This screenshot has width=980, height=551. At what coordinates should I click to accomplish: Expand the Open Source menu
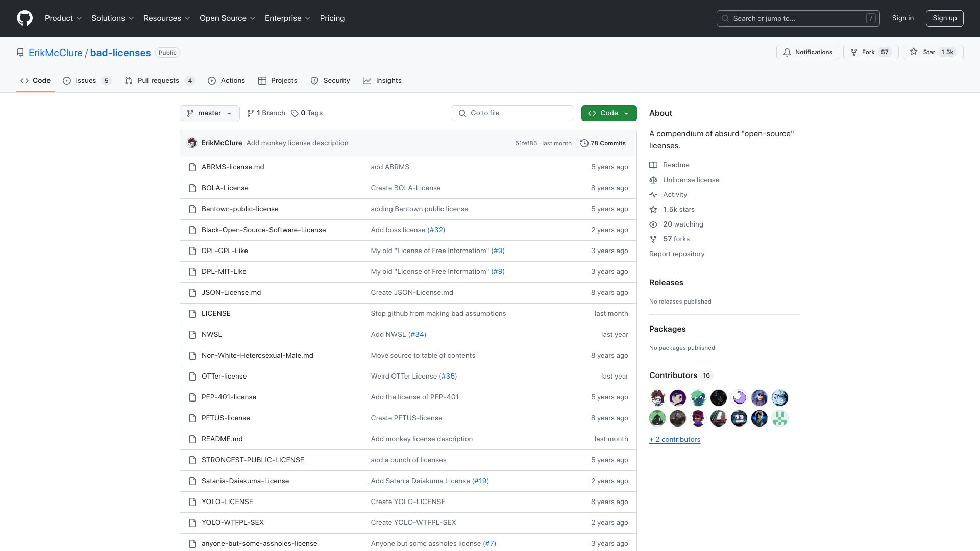[x=228, y=18]
